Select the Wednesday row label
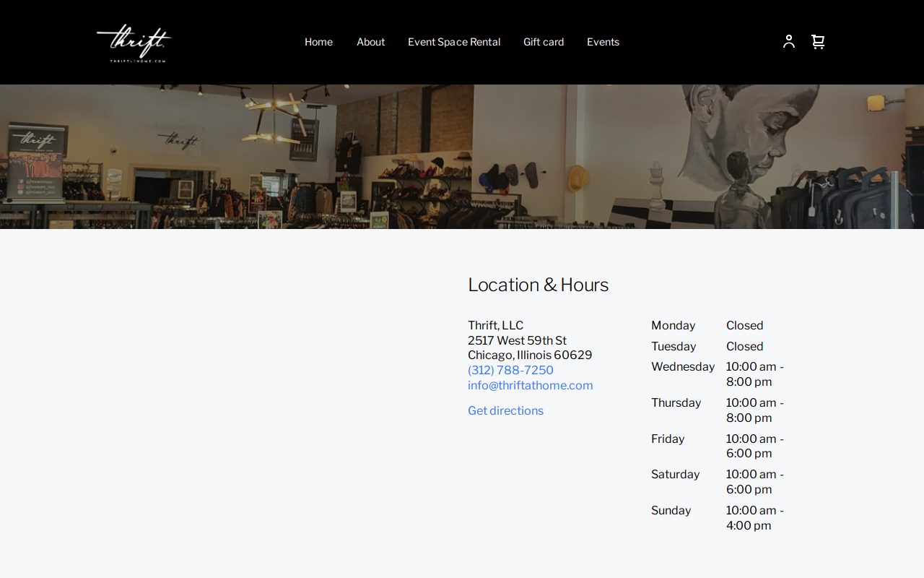 point(683,367)
